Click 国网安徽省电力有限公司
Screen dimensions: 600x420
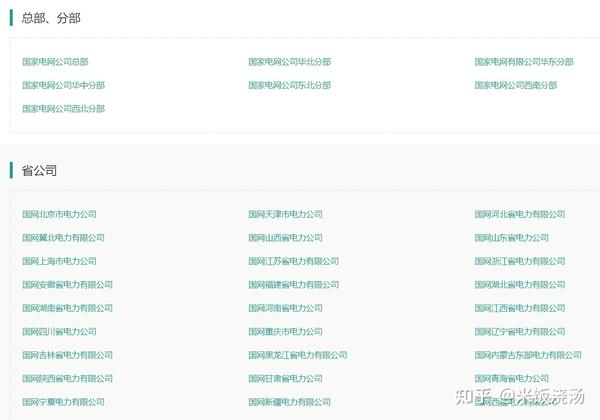click(x=67, y=285)
